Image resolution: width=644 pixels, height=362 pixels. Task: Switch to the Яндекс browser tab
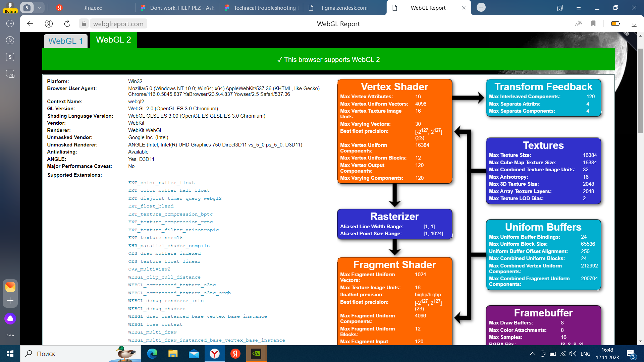[x=93, y=8]
